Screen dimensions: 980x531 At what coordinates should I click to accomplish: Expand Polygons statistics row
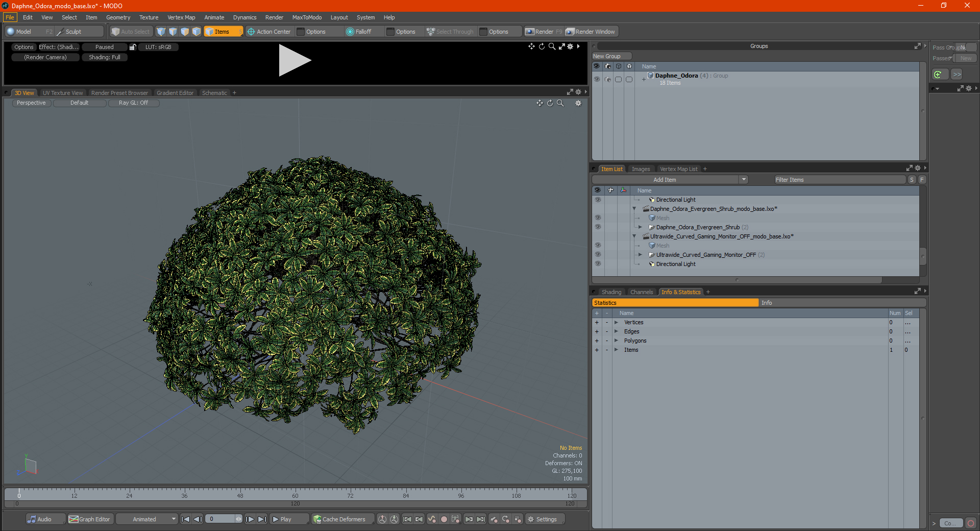tap(616, 341)
